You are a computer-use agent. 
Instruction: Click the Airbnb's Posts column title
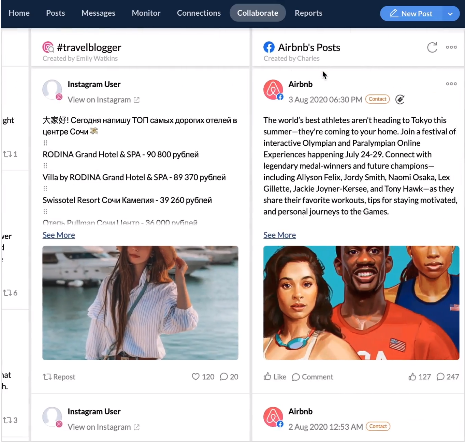[x=309, y=47]
